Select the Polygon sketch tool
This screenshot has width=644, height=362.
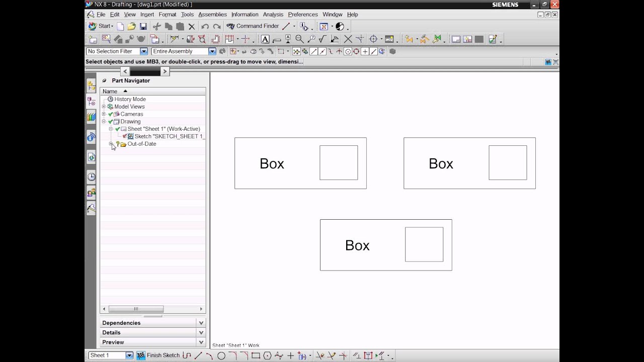click(267, 355)
